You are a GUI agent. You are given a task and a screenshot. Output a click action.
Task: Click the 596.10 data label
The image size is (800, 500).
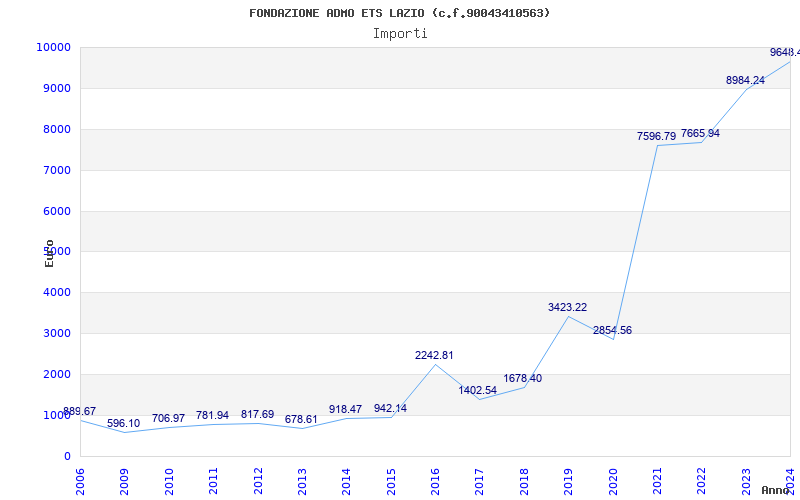pos(124,423)
